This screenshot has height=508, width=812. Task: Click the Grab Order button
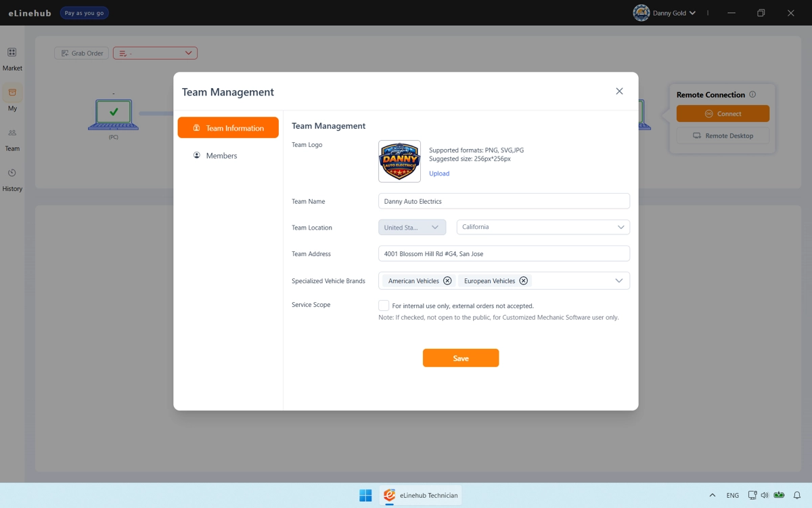tap(81, 53)
